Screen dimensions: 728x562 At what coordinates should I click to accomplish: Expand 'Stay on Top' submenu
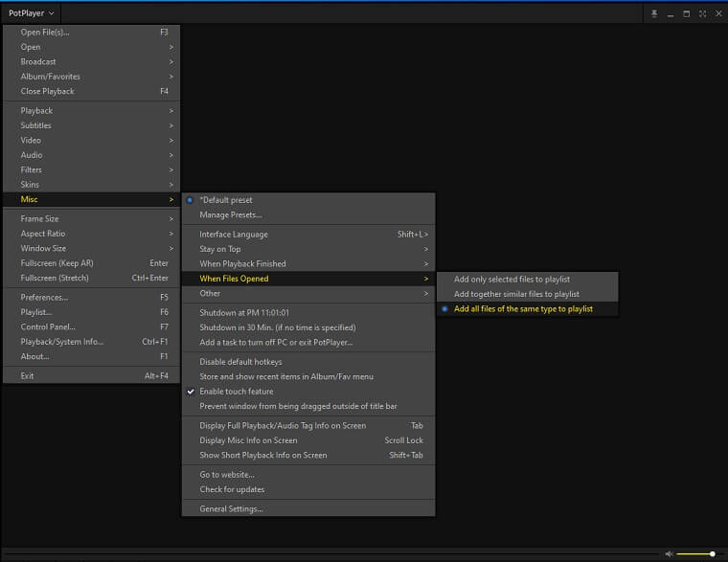pyautogui.click(x=308, y=249)
